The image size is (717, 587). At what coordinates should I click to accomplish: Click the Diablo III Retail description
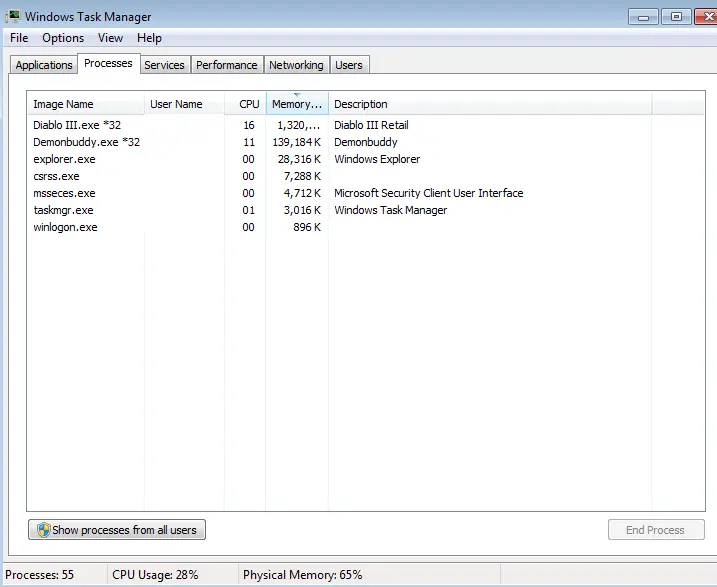tap(371, 125)
